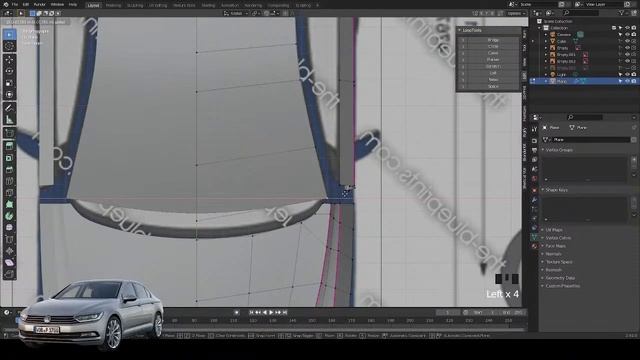Select the Annotate tool
The width and height of the screenshot is (640, 360).
pyautogui.click(x=9, y=108)
